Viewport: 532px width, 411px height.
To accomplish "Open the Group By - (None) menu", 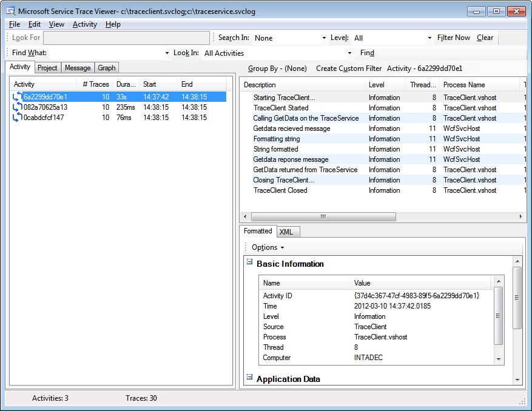I will (277, 68).
